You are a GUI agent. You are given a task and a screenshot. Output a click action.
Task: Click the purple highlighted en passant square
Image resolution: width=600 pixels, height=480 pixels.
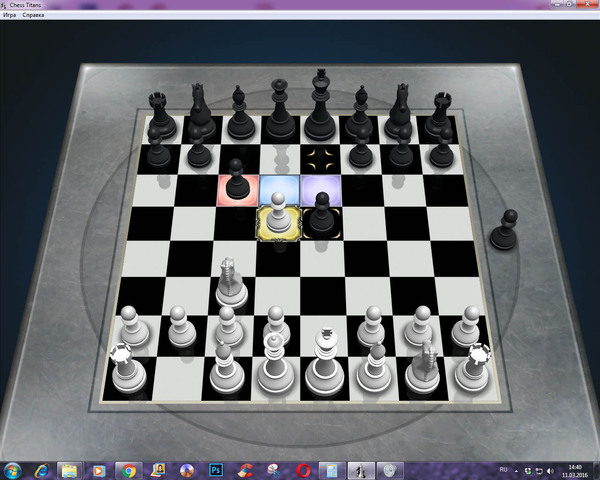(321, 190)
